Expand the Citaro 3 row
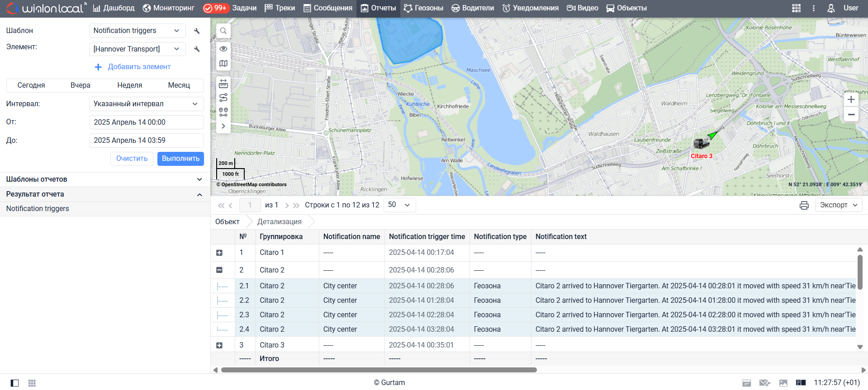 pyautogui.click(x=219, y=345)
